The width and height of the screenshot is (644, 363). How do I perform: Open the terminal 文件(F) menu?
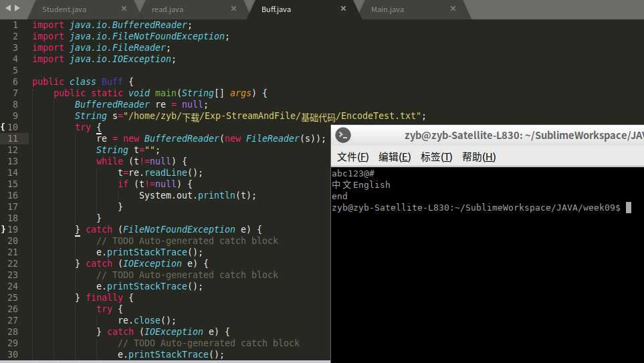point(353,157)
